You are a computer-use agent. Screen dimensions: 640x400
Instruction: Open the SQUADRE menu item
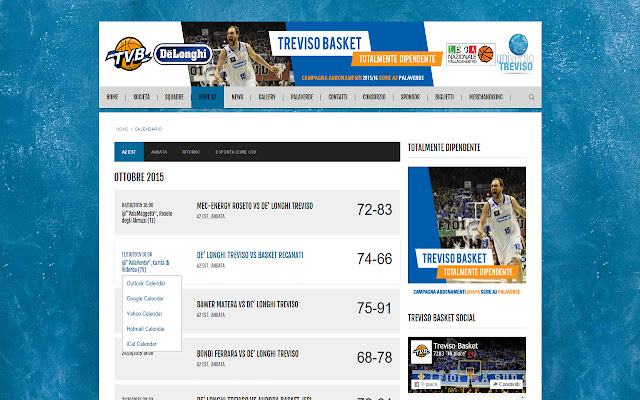coord(174,97)
